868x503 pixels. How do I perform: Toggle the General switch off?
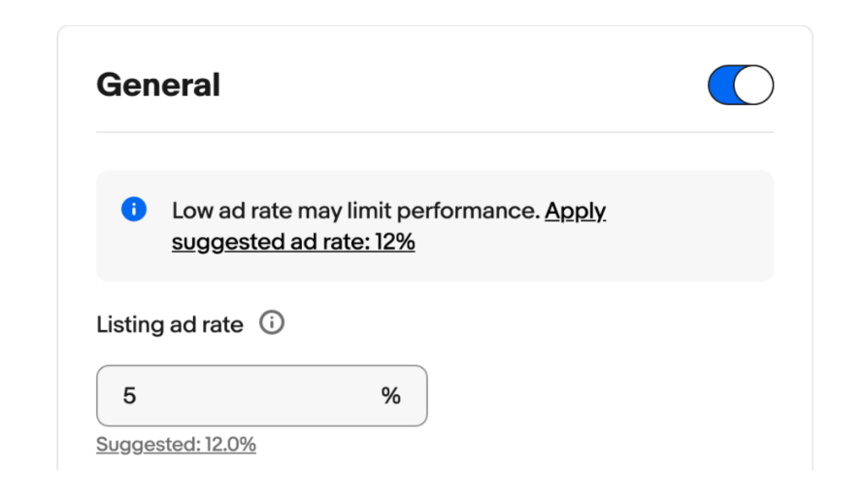[x=740, y=85]
